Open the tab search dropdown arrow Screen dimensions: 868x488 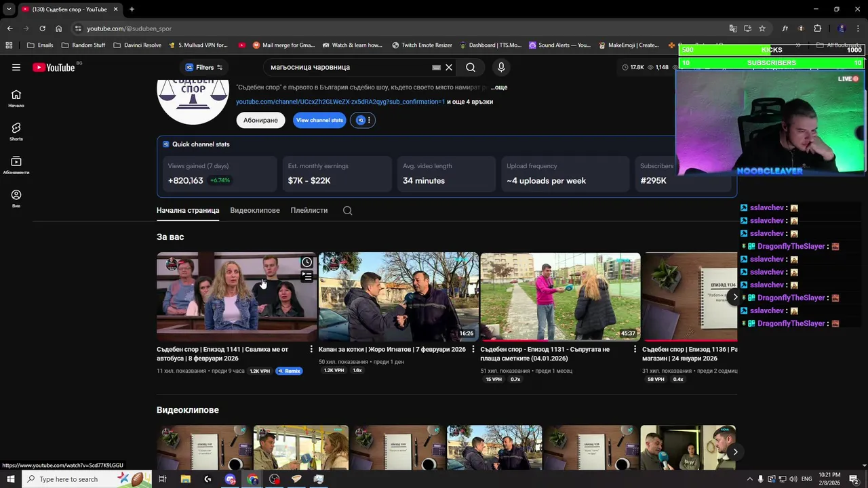[x=9, y=9]
